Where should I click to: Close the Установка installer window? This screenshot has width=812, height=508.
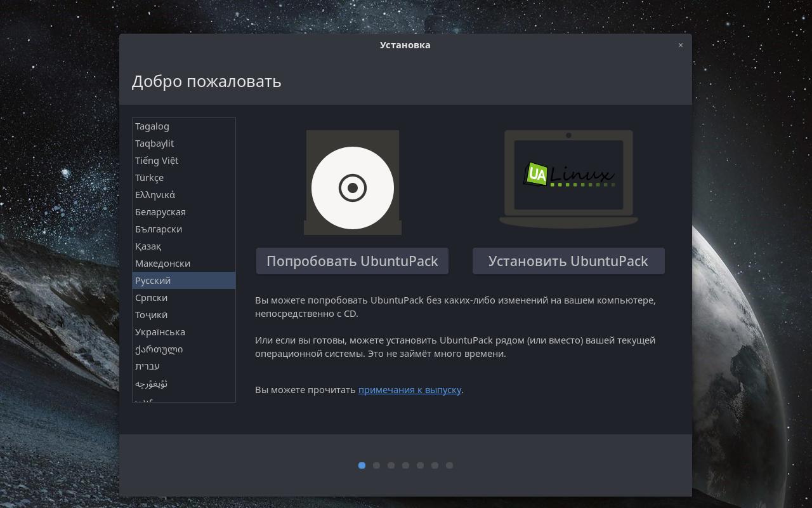pyautogui.click(x=681, y=45)
